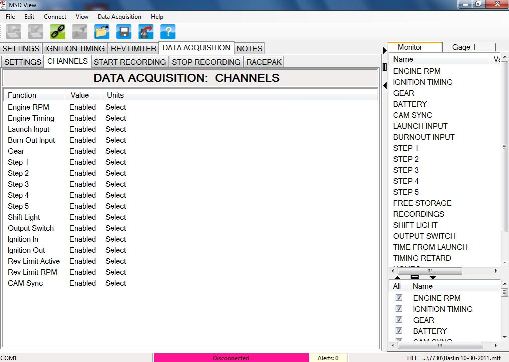The height and width of the screenshot is (362, 509).
Task: Click the Enabled value for Burn Out Input
Action: (83, 140)
